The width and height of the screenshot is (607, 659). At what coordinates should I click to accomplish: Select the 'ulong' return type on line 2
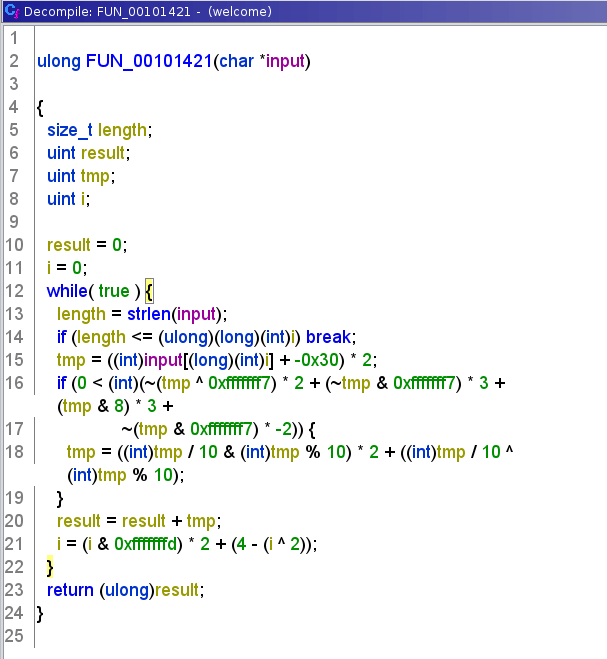pos(59,62)
